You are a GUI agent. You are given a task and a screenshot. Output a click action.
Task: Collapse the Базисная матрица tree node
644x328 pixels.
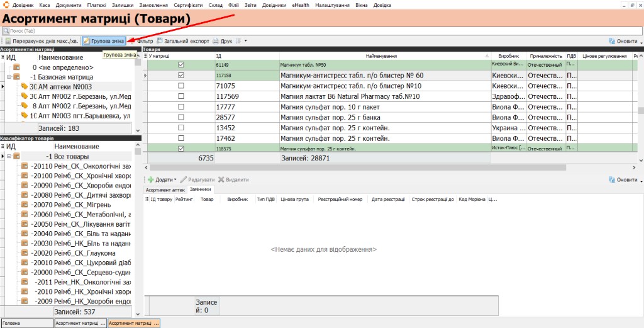point(9,77)
